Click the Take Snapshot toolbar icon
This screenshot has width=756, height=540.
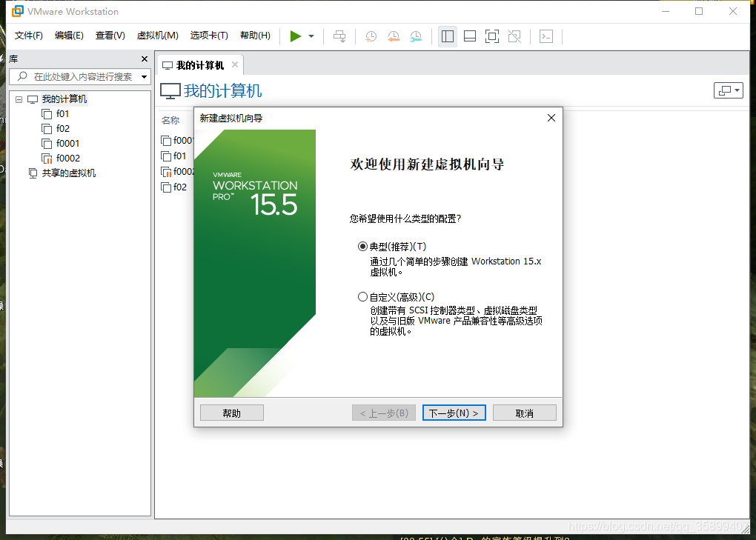pos(371,36)
